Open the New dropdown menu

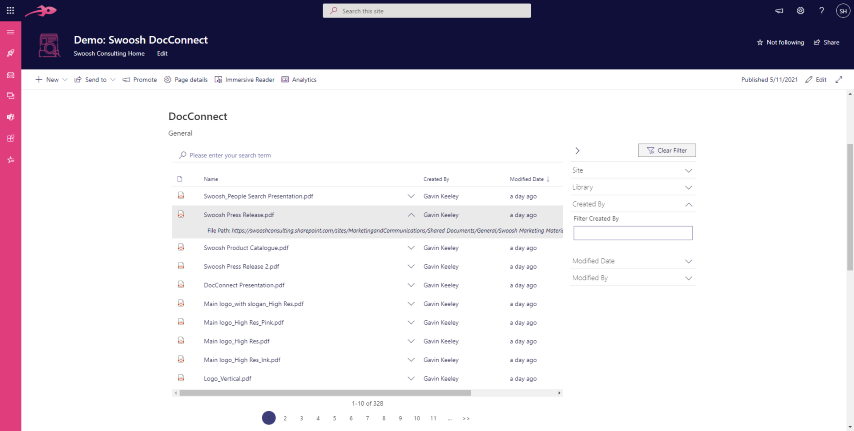[x=51, y=80]
